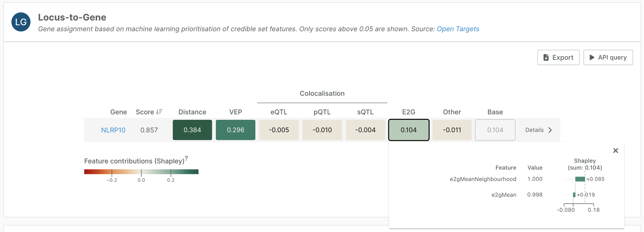This screenshot has width=644, height=232.
Task: Click the Feature contributions colour gradient legend
Action: (141, 172)
